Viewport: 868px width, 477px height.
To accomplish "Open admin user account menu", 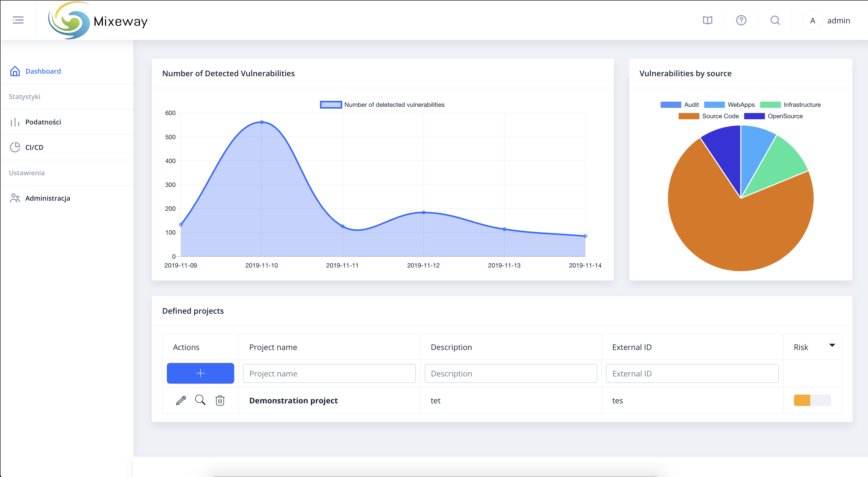I will [x=827, y=20].
